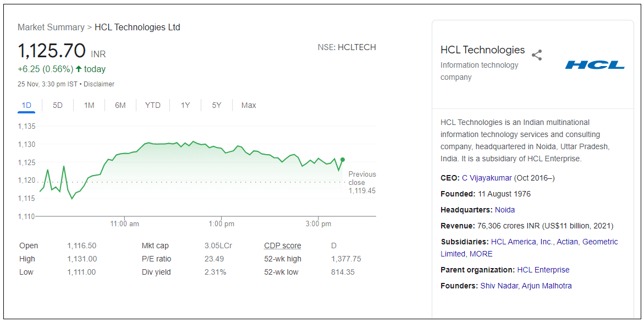This screenshot has height=322, width=644.
Task: Select the 1D chart range tab
Action: coord(26,105)
